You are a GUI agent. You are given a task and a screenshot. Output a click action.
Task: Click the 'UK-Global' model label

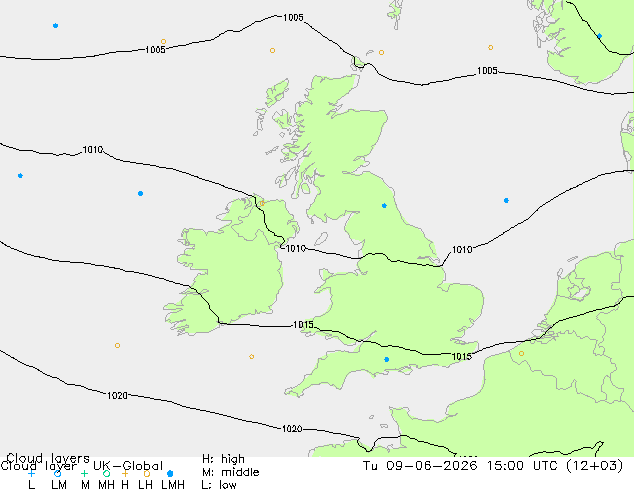click(128, 466)
